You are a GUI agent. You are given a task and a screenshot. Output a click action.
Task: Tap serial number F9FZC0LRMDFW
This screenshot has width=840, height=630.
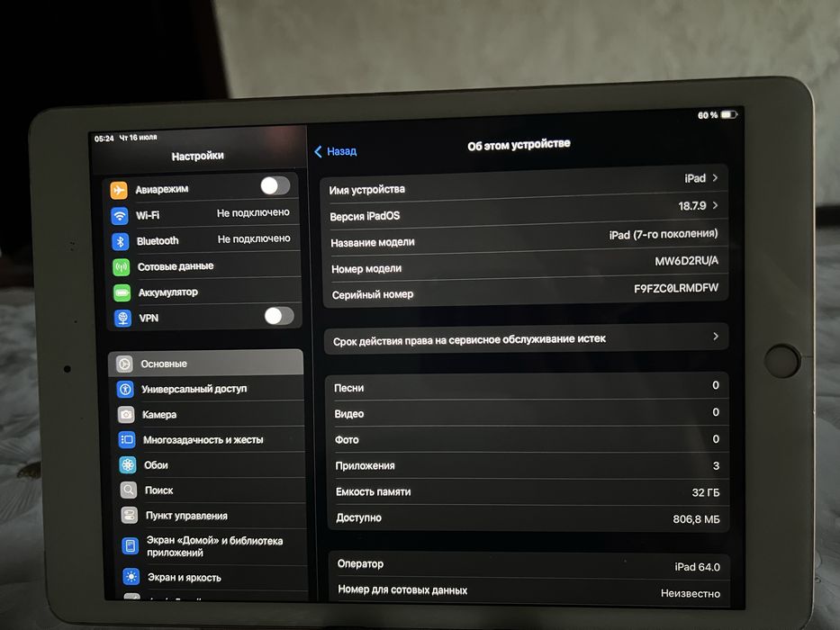pyautogui.click(x=675, y=288)
